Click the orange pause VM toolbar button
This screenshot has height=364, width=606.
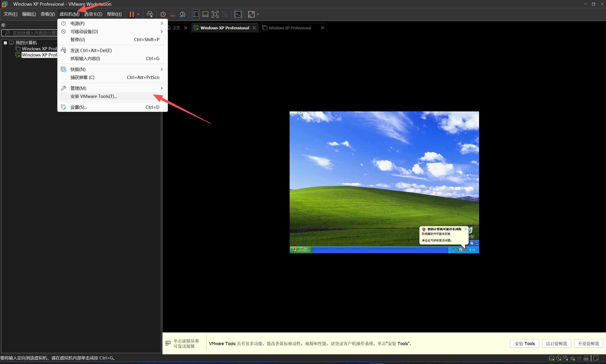tap(132, 14)
